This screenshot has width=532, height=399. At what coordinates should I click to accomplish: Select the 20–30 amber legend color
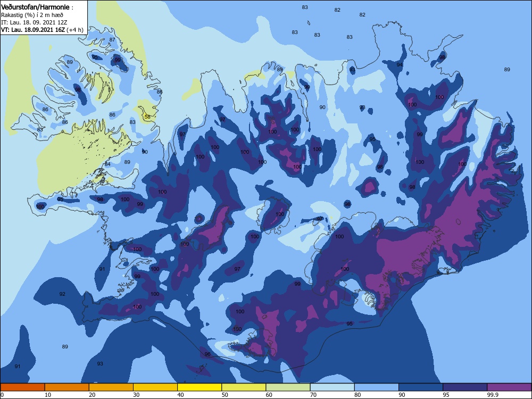tap(111, 387)
